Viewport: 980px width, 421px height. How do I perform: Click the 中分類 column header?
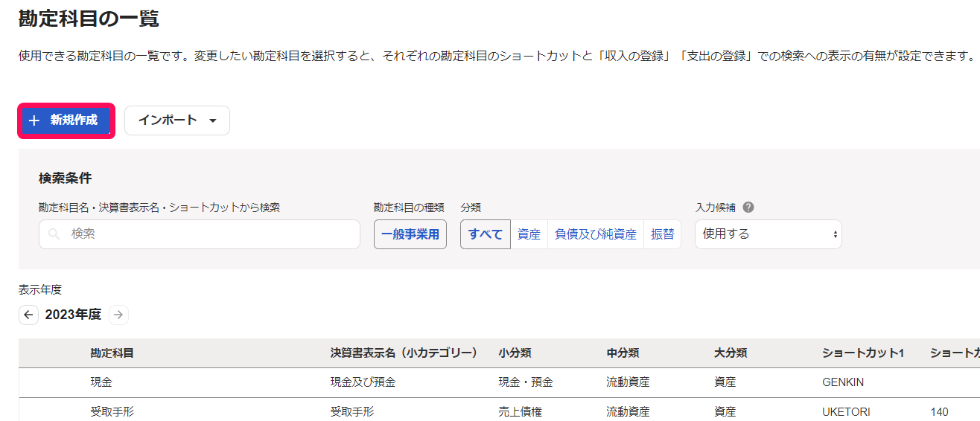pos(623,353)
